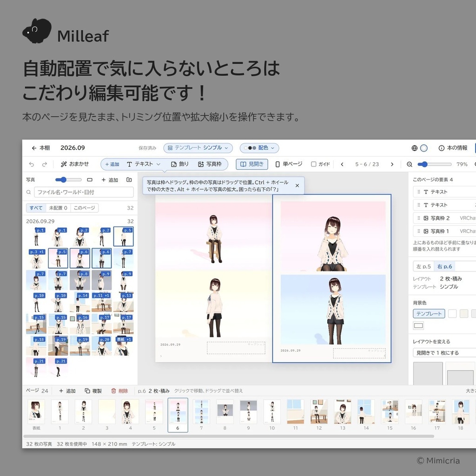The image size is (476, 476).
Task: Select the すべて filter tab
Action: coord(36,208)
